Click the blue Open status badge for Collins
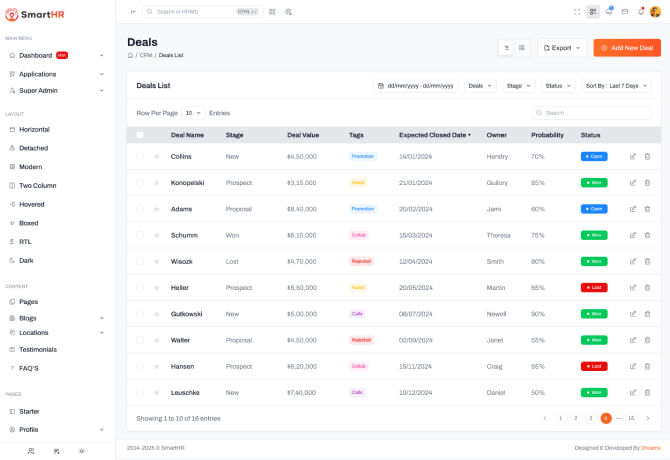 coord(593,156)
